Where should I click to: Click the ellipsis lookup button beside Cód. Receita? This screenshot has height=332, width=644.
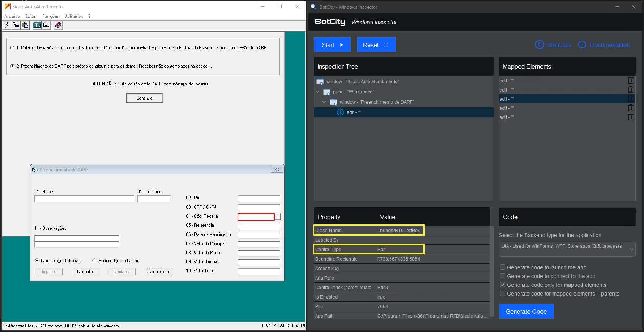pos(278,217)
